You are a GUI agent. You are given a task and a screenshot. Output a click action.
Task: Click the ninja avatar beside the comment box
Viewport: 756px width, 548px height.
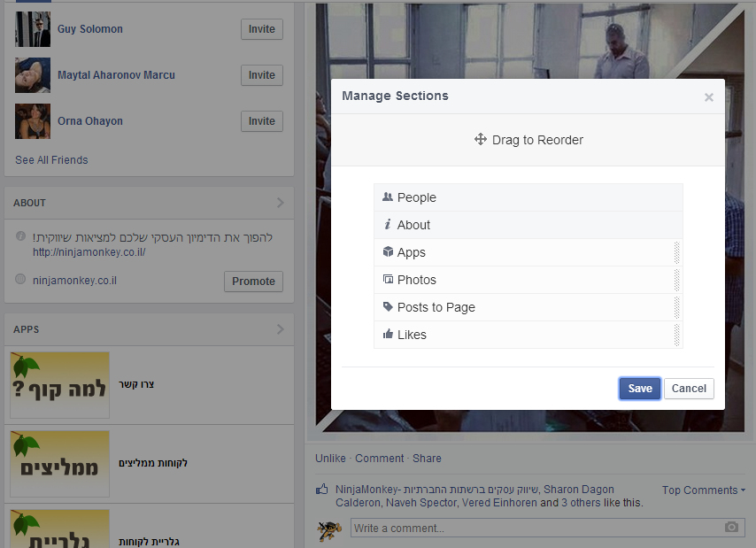(x=329, y=531)
